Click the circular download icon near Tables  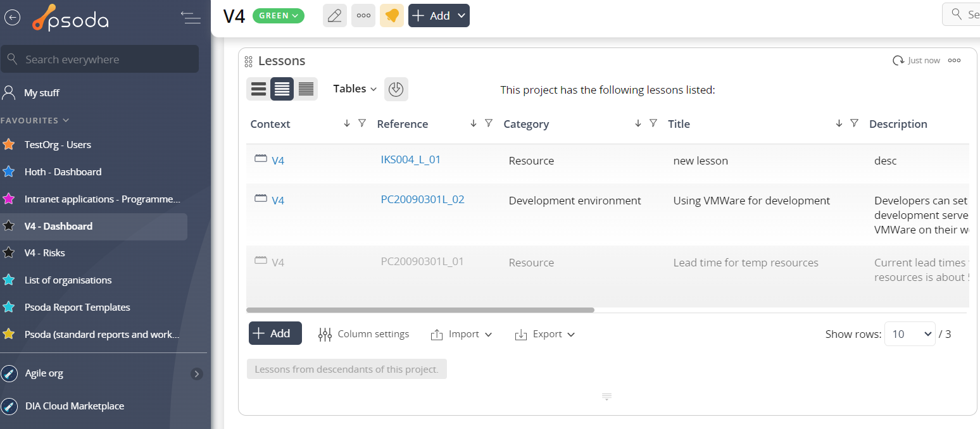396,89
